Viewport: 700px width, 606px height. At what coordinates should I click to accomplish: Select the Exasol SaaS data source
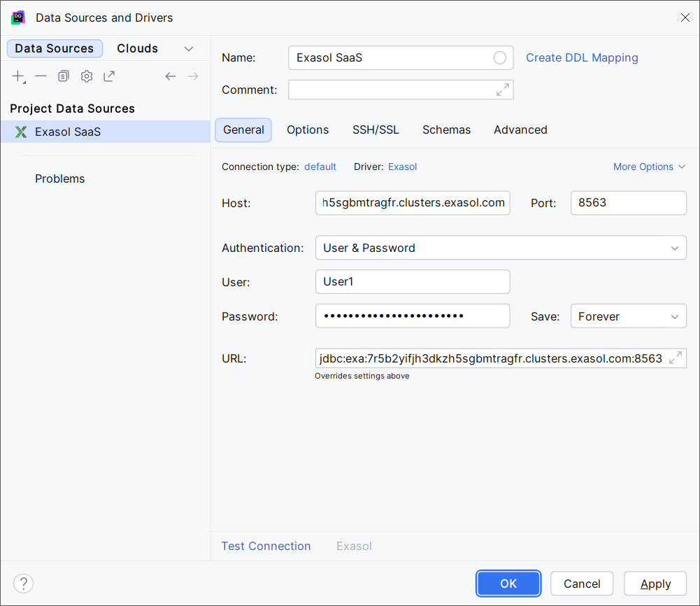click(68, 132)
